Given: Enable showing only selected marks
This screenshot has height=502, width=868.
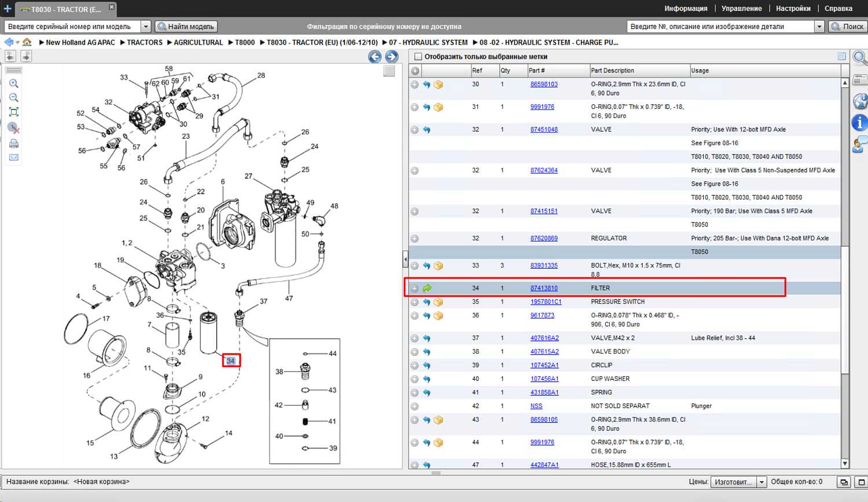Looking at the screenshot, I should pyautogui.click(x=418, y=57).
